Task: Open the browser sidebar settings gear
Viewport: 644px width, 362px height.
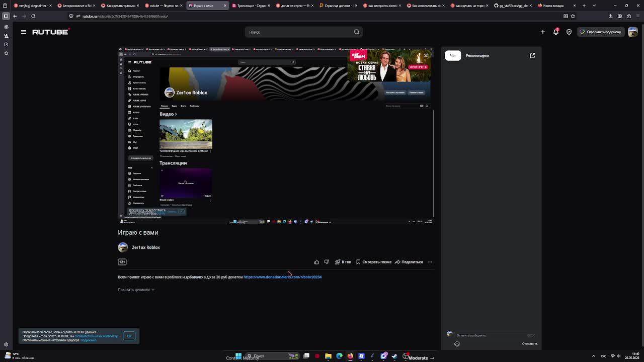Action: click(6, 344)
